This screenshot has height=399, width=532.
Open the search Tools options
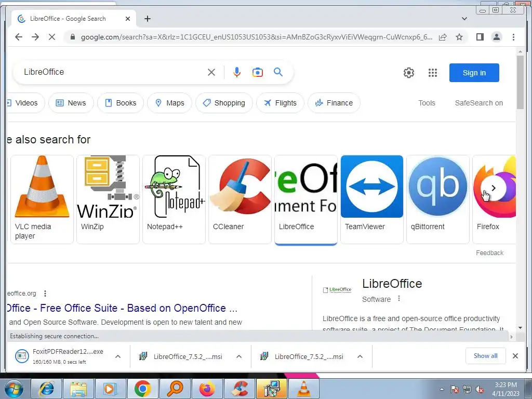coord(427,103)
